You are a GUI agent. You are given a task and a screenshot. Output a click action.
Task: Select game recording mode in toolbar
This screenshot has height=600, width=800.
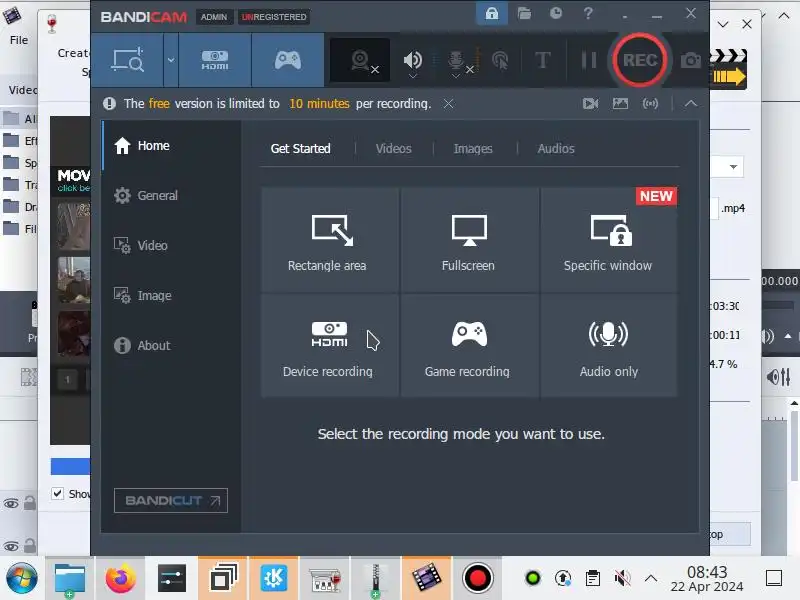pos(288,60)
